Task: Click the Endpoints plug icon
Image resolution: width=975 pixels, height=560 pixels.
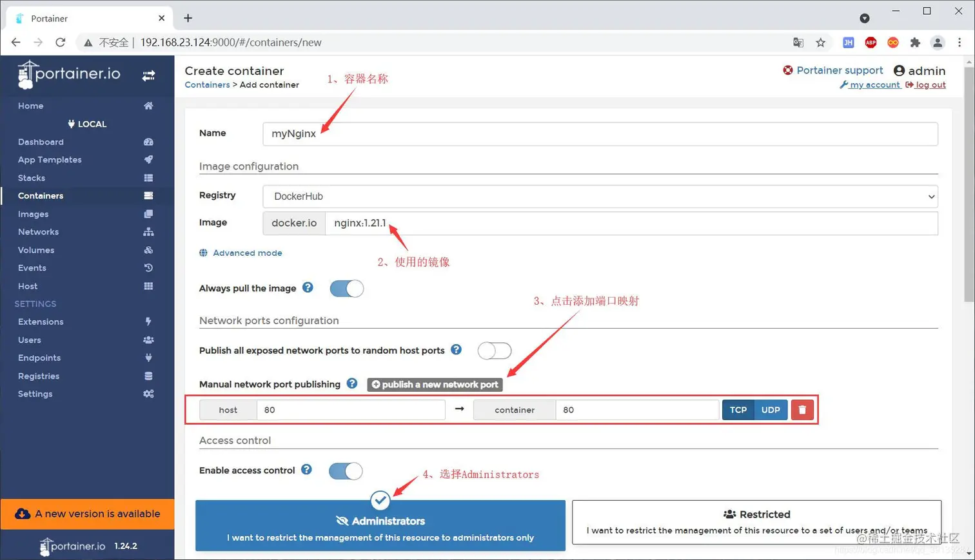Action: (148, 358)
